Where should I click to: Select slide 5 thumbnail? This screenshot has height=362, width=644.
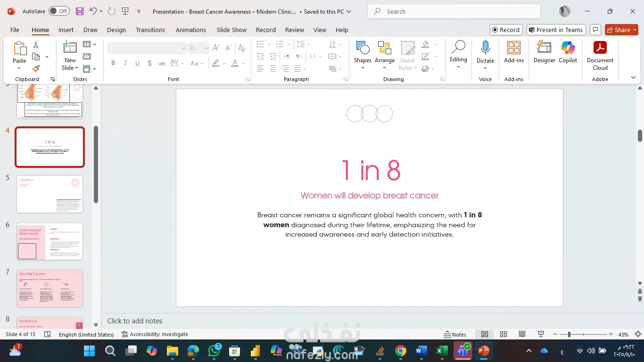pos(50,194)
